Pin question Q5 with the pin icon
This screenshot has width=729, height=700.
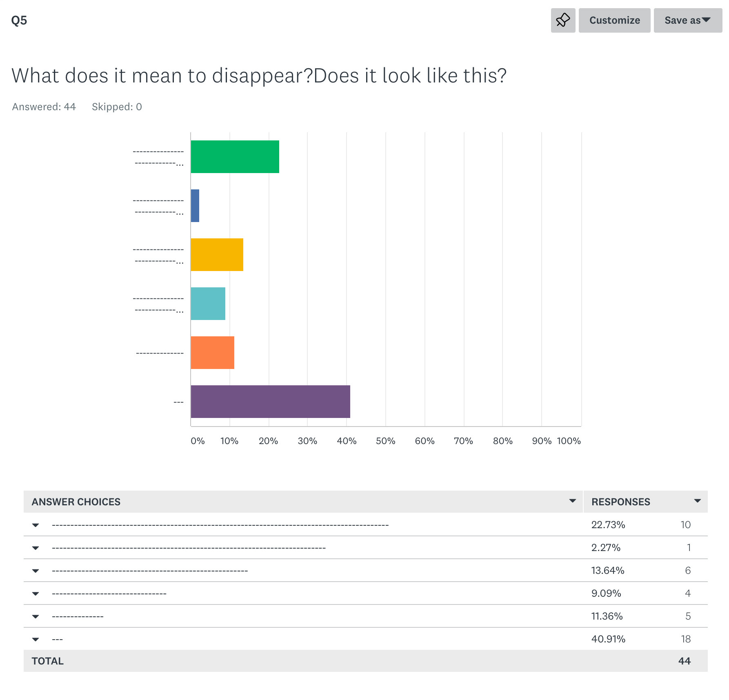[x=563, y=20]
